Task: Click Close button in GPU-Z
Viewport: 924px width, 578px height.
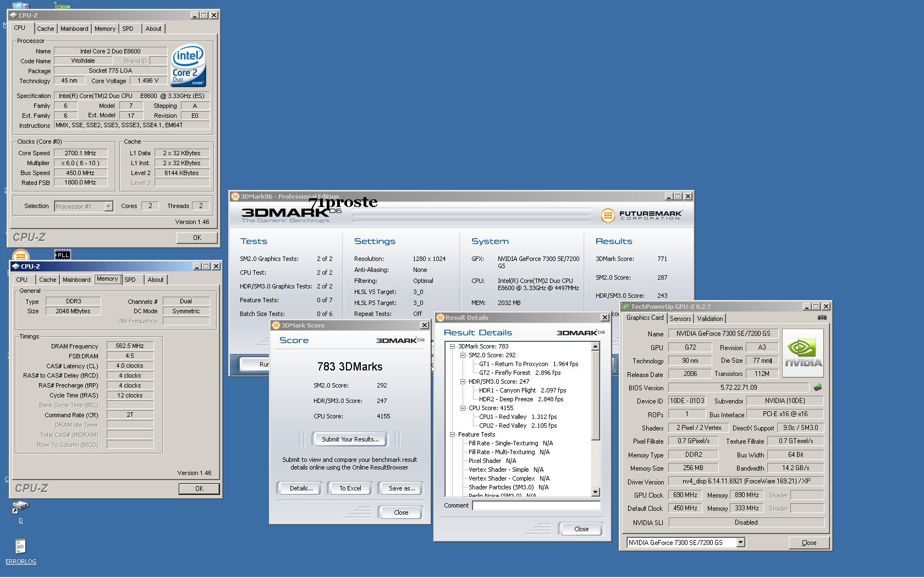Action: pos(809,543)
